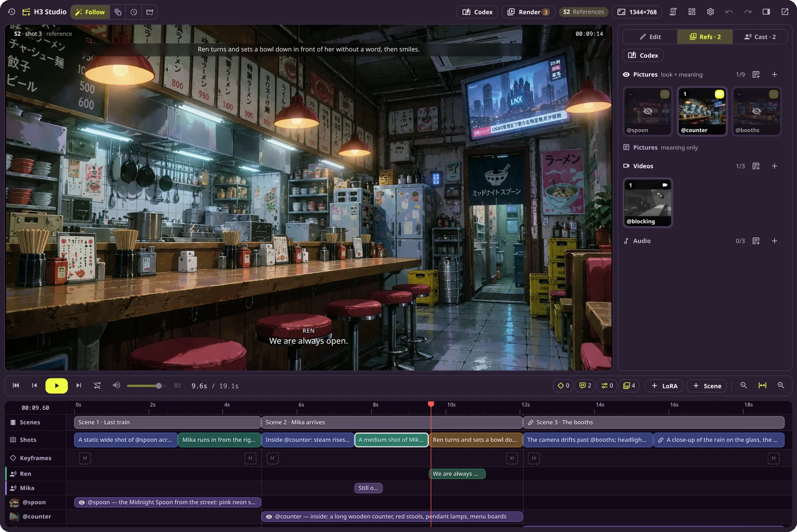Viewport: 797px width, 532px height.
Task: Mute the audio with the speaker icon
Action: 116,386
